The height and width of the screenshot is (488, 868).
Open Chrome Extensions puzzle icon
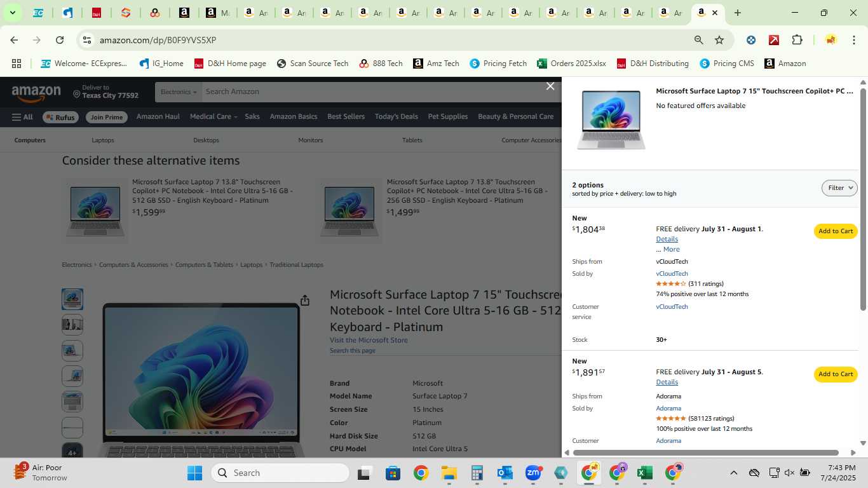[797, 40]
